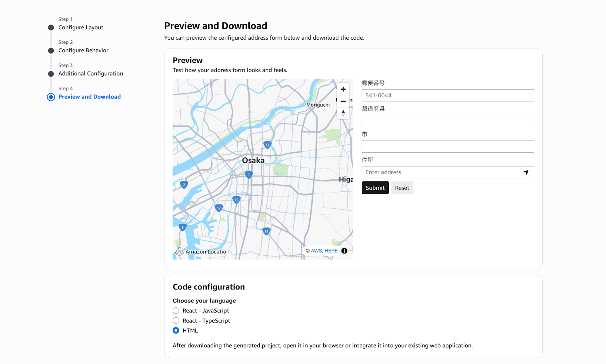The width and height of the screenshot is (606, 364).
Task: Open the HERE attribution link
Action: (331, 251)
